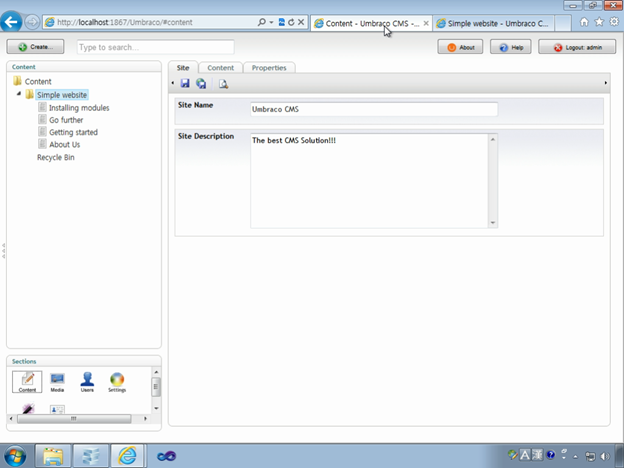Click Sections panel scroll up arrow
624x468 pixels.
[x=156, y=372]
